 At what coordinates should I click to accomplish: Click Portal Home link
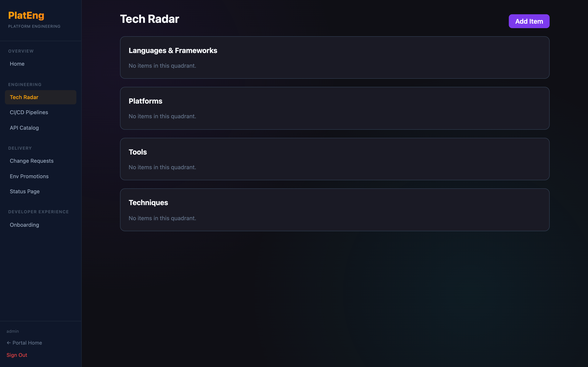coord(27,343)
